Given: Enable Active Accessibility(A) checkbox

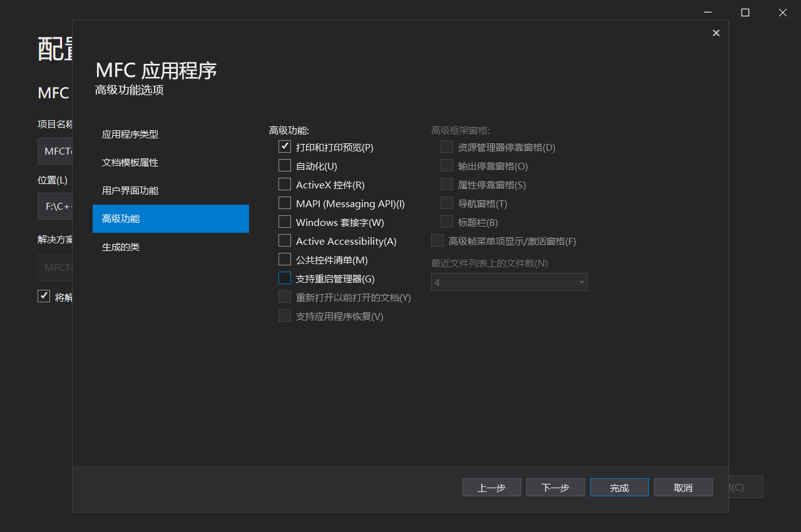Looking at the screenshot, I should (285, 241).
